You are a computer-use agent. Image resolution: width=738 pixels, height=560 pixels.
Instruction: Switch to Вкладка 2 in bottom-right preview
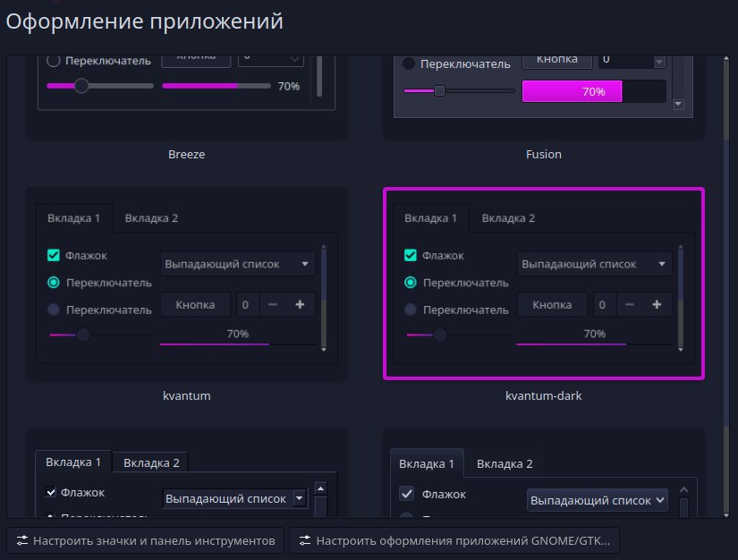coord(505,463)
